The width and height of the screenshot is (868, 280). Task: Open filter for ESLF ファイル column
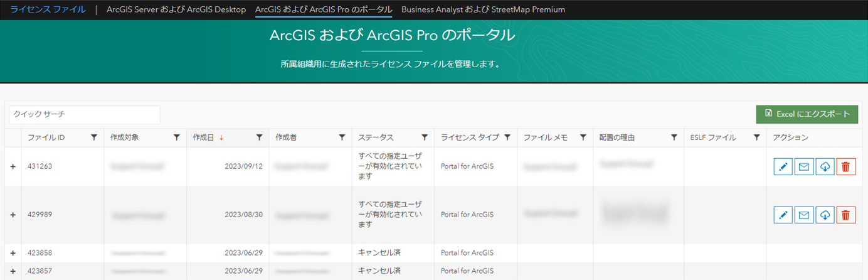pos(757,137)
